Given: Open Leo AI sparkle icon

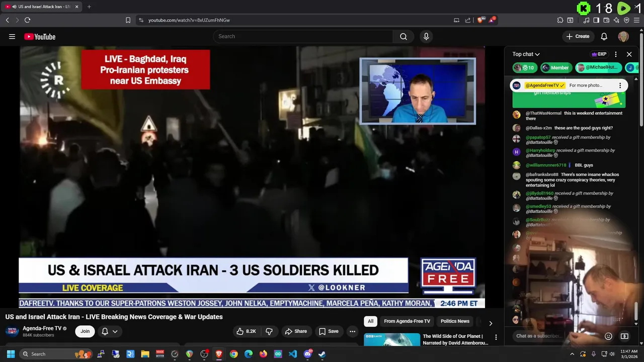Looking at the screenshot, I should pos(616,20).
